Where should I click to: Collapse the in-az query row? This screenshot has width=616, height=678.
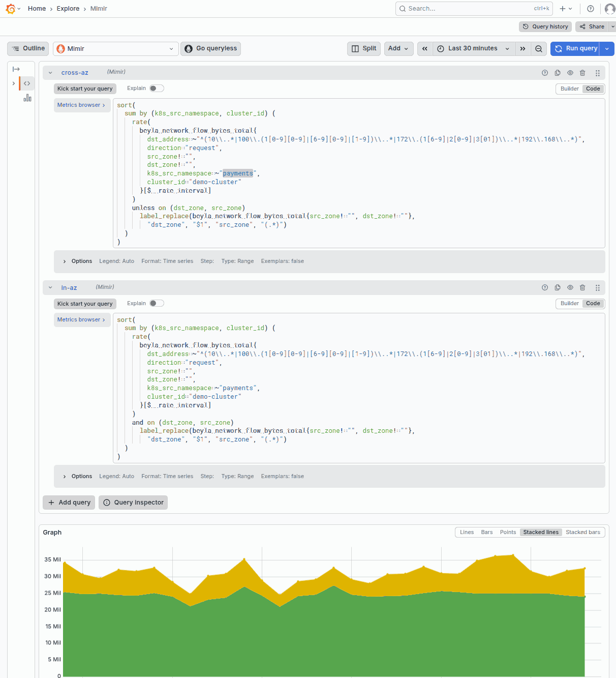click(50, 287)
